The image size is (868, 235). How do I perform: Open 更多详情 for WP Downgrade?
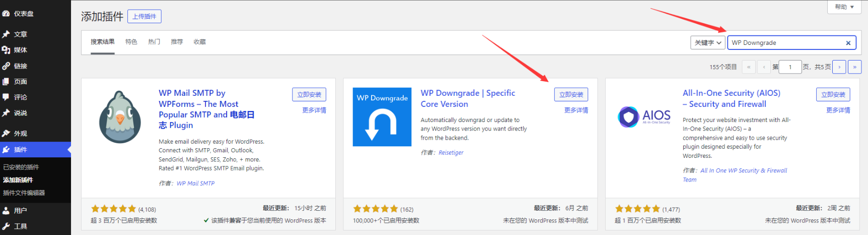click(576, 110)
